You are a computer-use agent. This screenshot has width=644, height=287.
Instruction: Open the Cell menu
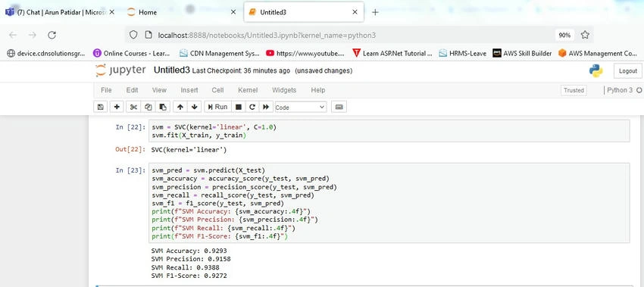[217, 90]
